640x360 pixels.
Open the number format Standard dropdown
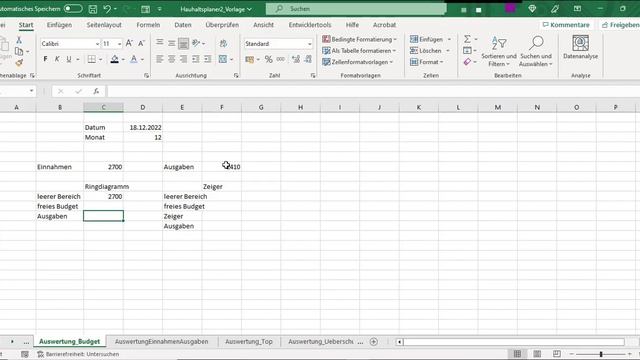click(309, 44)
